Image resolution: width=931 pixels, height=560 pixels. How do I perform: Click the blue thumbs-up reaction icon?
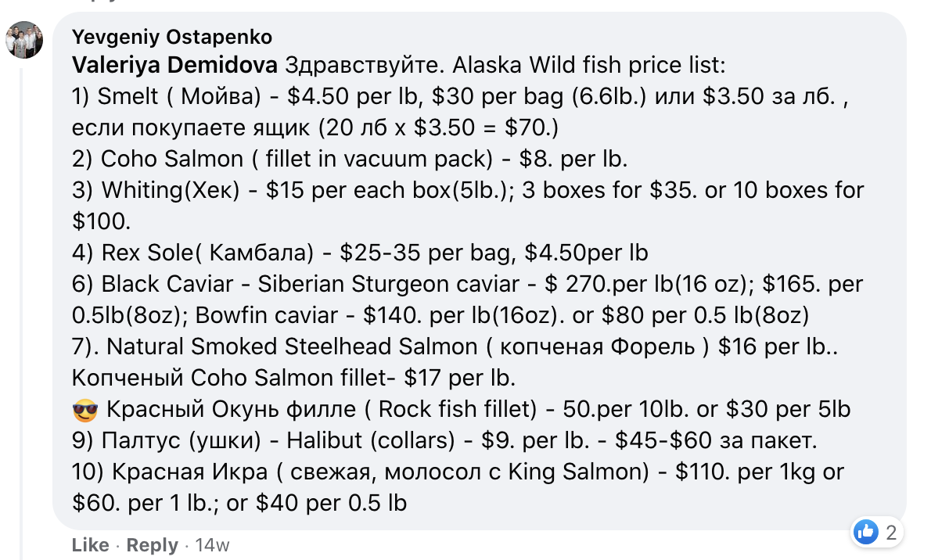866,532
